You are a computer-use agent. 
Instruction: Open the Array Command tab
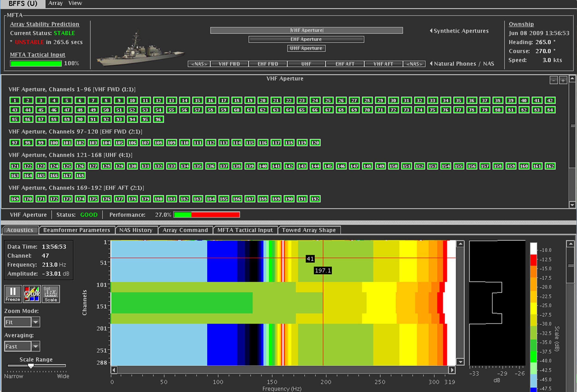[185, 230]
